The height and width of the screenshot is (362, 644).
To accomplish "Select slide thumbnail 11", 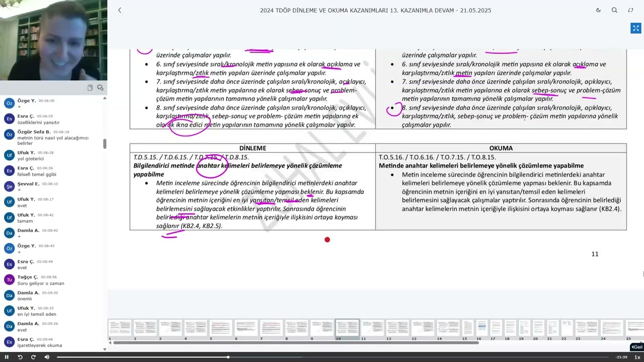I will pos(372,328).
